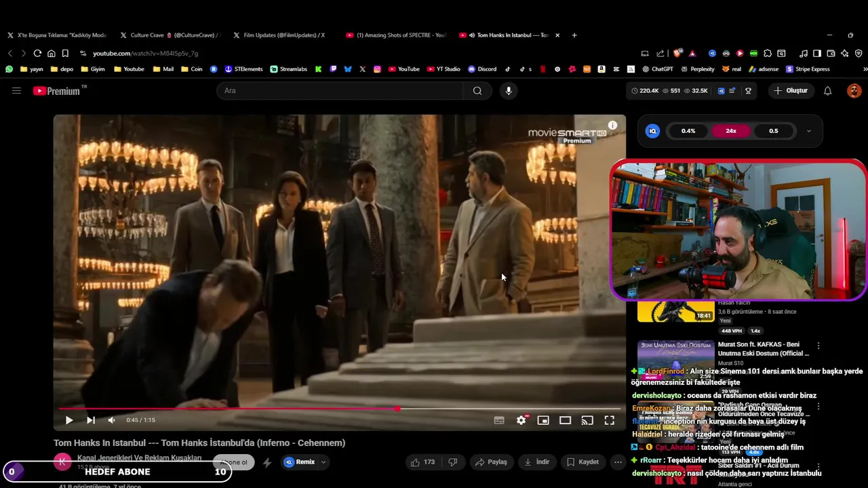Switch to X'te Boşuna Tıklama tab
868x488 pixels.
click(57, 35)
